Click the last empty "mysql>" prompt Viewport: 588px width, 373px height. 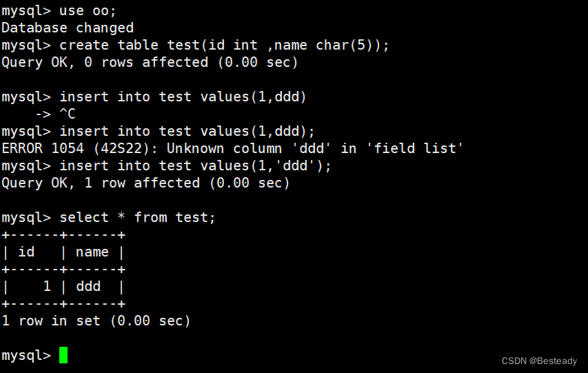point(26,356)
